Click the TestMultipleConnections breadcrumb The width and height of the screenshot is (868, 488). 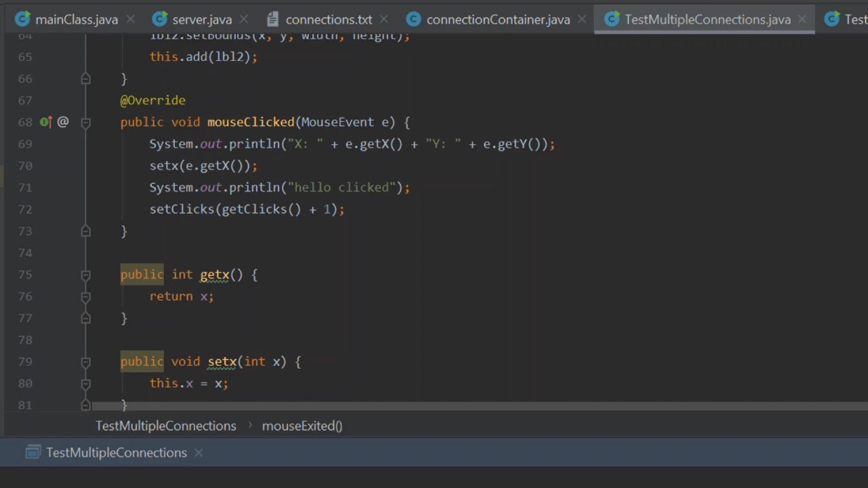(165, 426)
